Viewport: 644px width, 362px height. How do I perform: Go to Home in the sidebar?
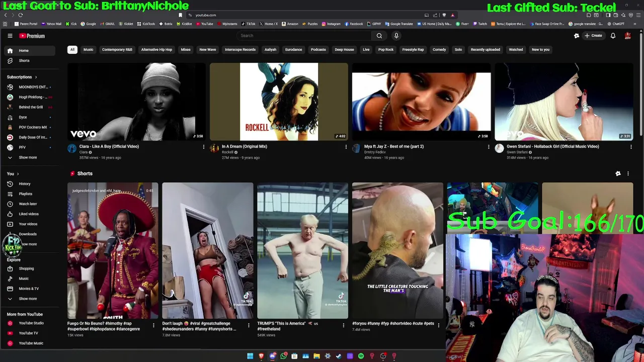click(30, 50)
